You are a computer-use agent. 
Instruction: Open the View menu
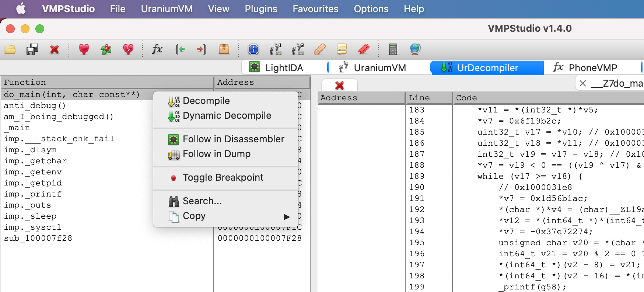click(218, 8)
